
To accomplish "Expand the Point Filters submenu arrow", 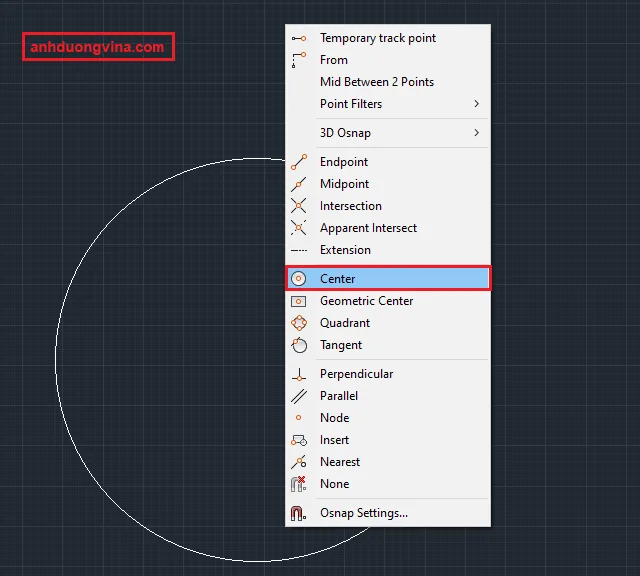I will coord(476,104).
